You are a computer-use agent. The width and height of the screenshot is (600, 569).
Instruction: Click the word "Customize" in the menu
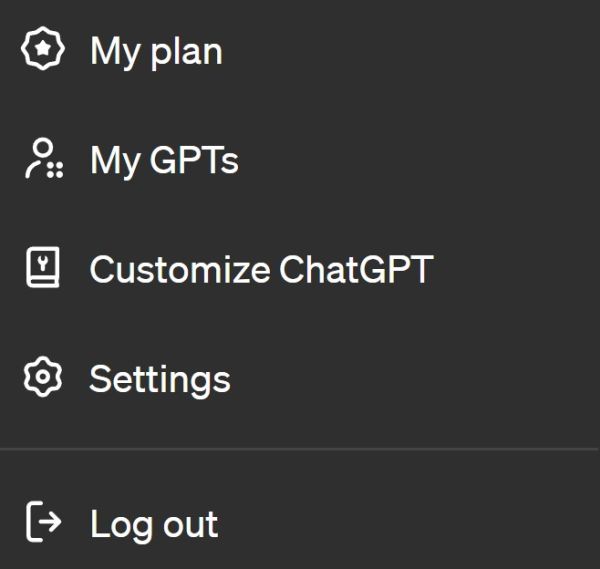(x=180, y=269)
